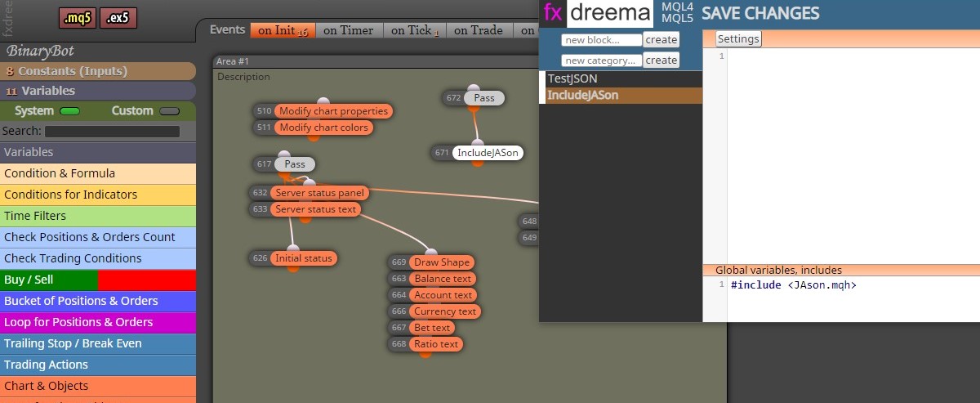
Task: Select Pass block number 672
Action: click(x=484, y=98)
